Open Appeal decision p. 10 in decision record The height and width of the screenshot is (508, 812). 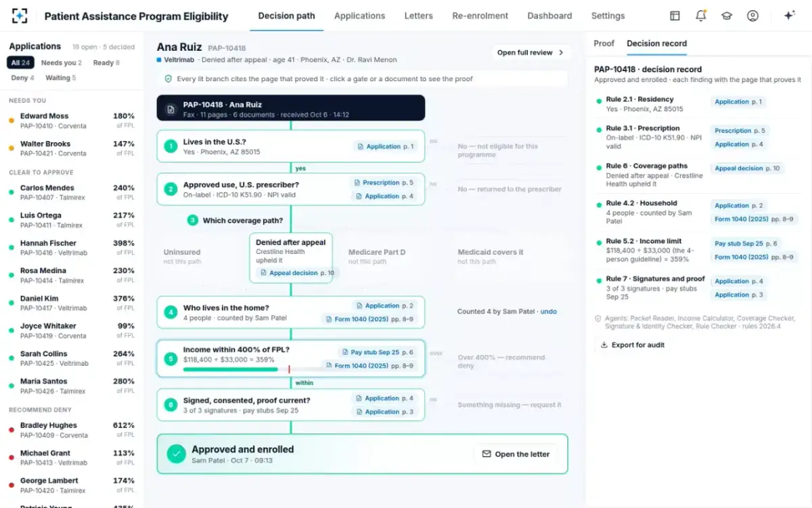click(x=747, y=168)
